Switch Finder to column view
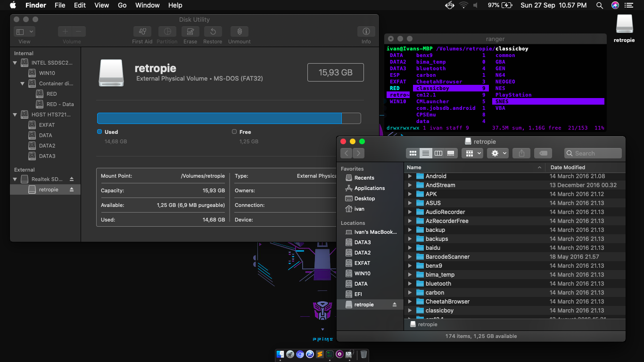This screenshot has width=644, height=362. click(438, 153)
